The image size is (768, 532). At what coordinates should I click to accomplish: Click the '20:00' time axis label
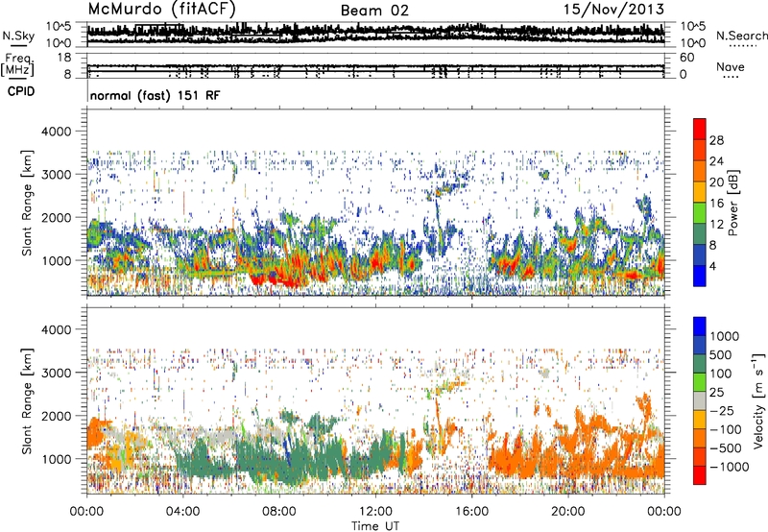[568, 512]
